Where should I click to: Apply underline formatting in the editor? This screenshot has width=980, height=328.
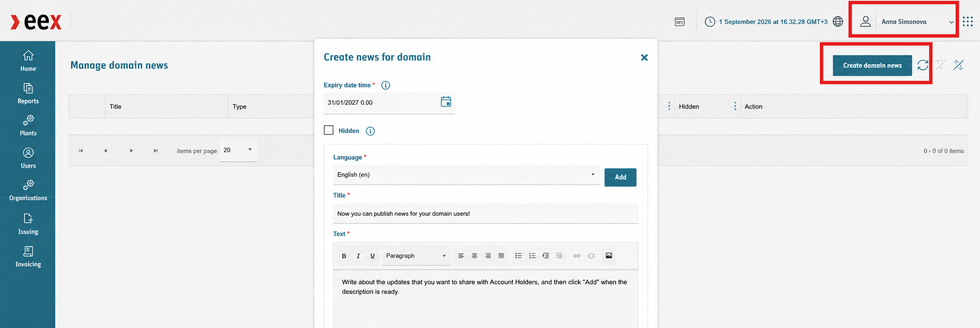pyautogui.click(x=373, y=256)
